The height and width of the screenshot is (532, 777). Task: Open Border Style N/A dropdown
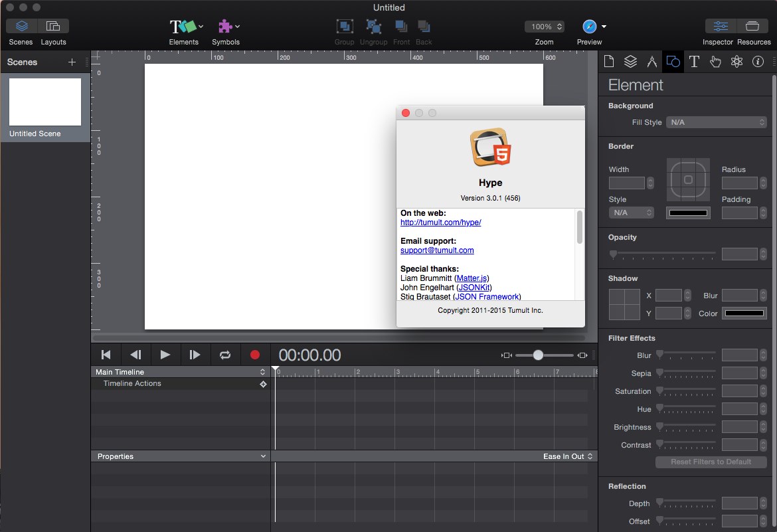[631, 213]
